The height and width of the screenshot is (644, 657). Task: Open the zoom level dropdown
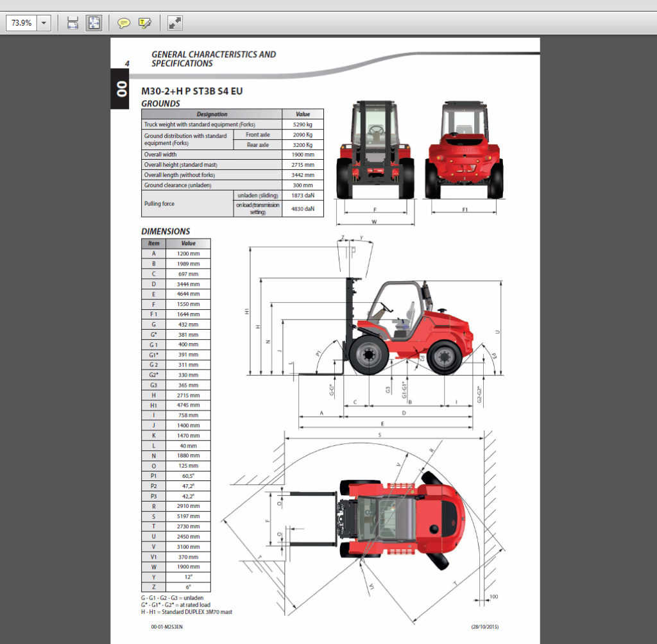point(43,22)
